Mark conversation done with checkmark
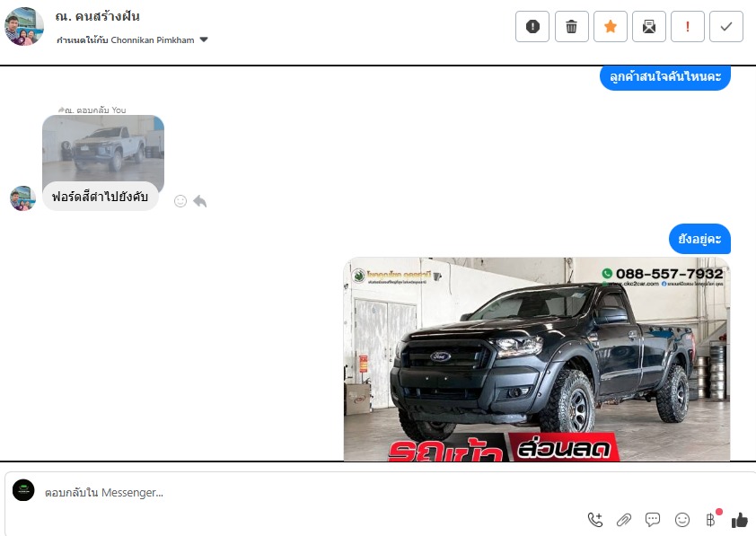The height and width of the screenshot is (536, 756). tap(726, 27)
